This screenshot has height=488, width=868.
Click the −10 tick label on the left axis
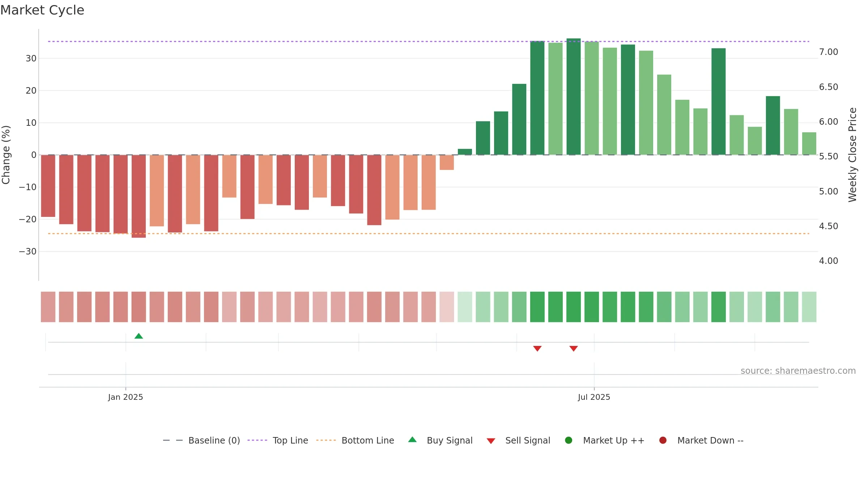(x=28, y=187)
